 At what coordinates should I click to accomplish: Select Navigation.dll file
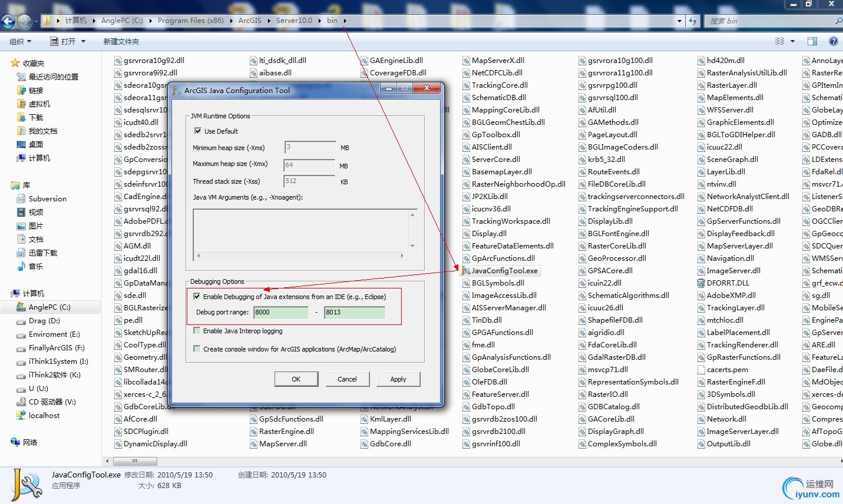click(x=726, y=258)
